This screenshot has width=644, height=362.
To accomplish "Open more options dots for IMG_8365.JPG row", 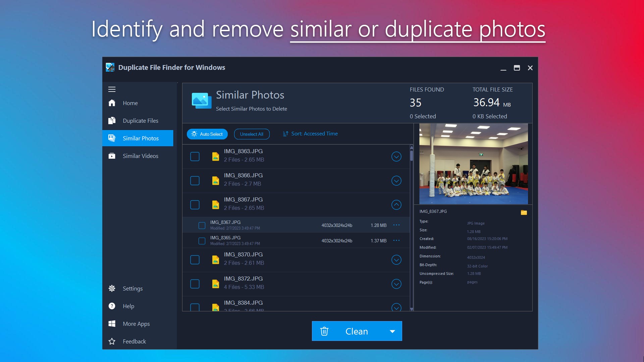I will click(396, 240).
